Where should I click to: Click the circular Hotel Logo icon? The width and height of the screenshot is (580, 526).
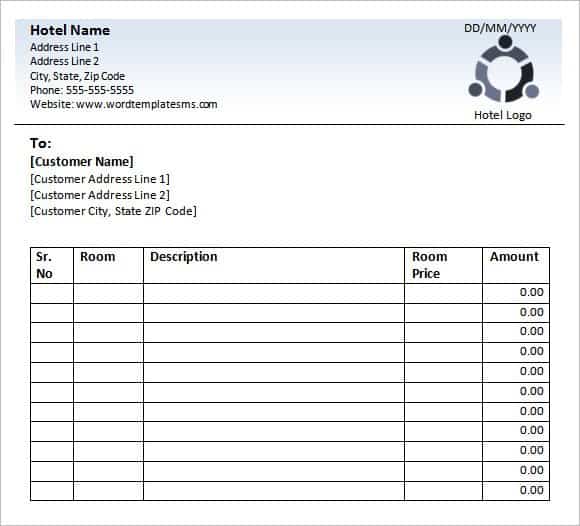click(x=503, y=69)
